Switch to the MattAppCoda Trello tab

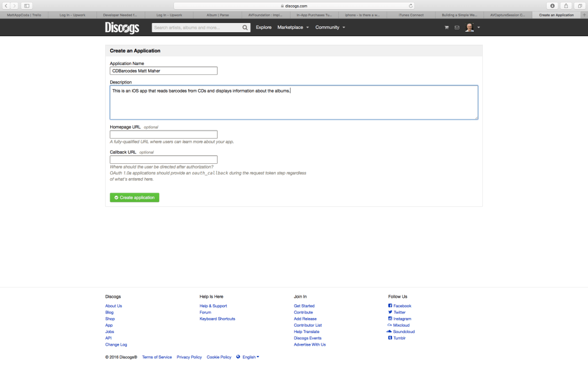(x=24, y=15)
